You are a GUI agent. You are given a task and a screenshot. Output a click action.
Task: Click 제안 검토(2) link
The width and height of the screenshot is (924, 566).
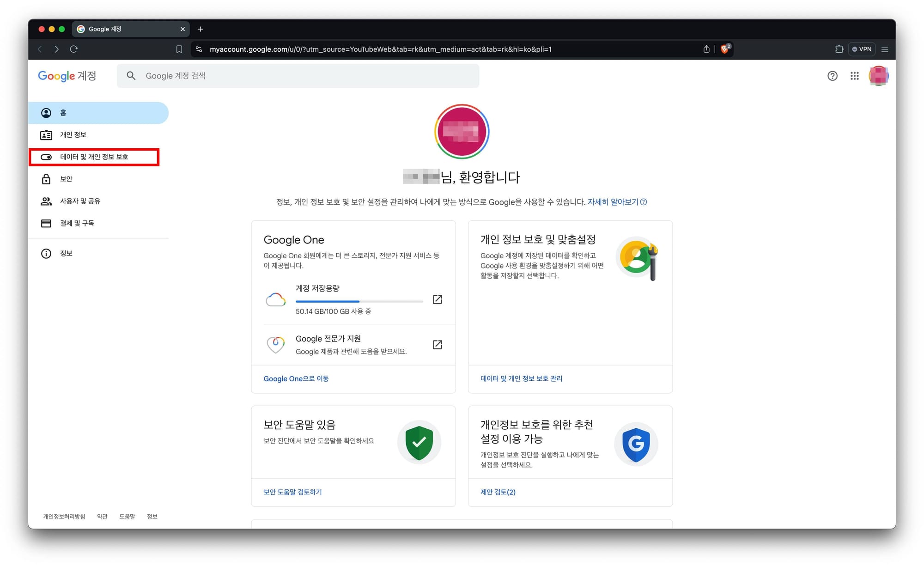[x=498, y=492]
